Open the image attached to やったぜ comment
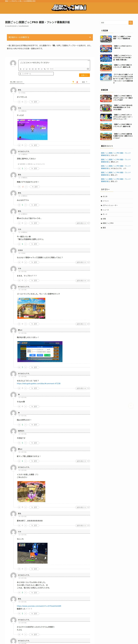The width and height of the screenshot is (138, 644). (32, 130)
